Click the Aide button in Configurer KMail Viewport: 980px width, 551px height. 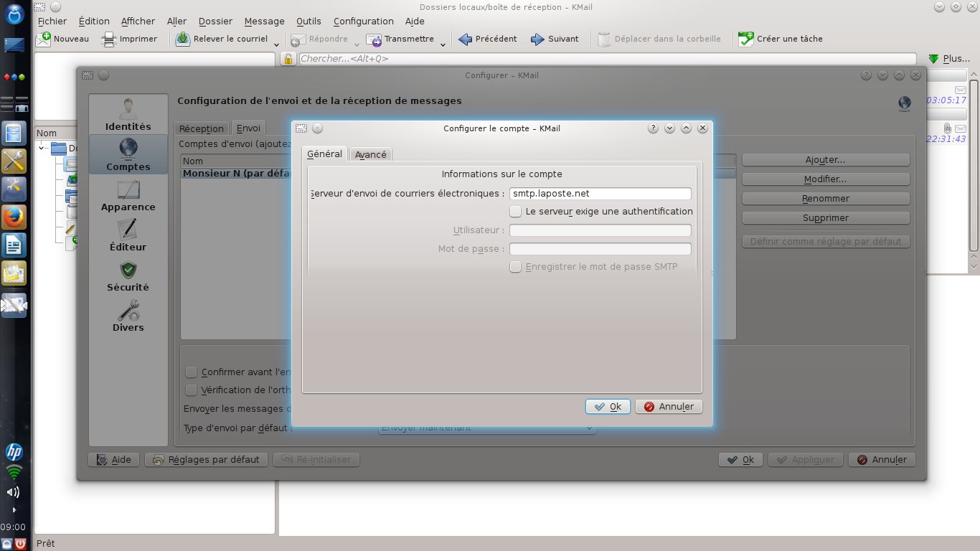pyautogui.click(x=113, y=459)
